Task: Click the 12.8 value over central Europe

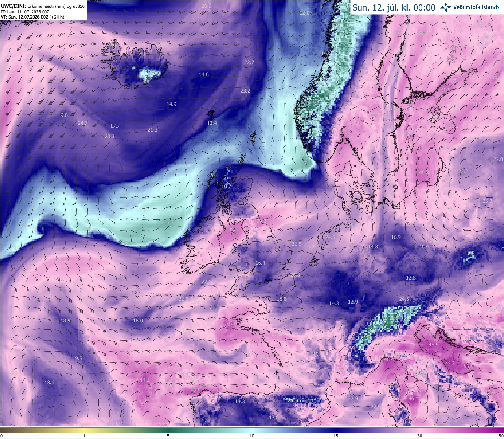Action: (411, 278)
